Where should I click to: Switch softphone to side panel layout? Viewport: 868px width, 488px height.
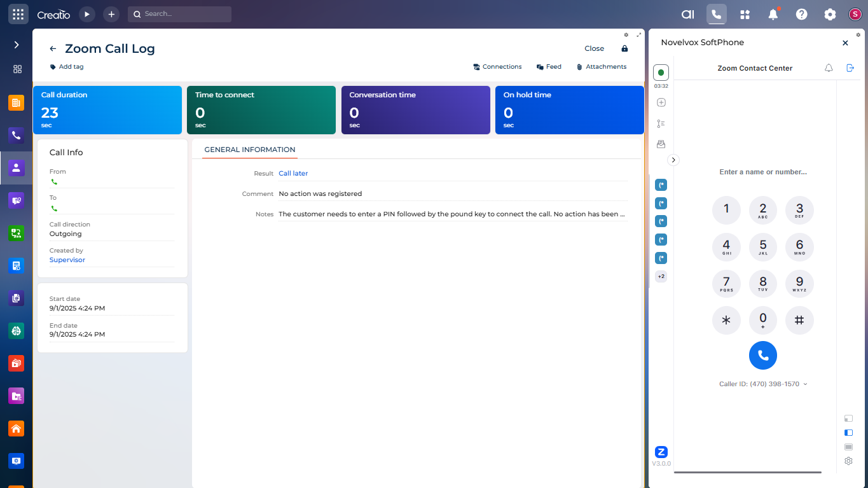848,433
